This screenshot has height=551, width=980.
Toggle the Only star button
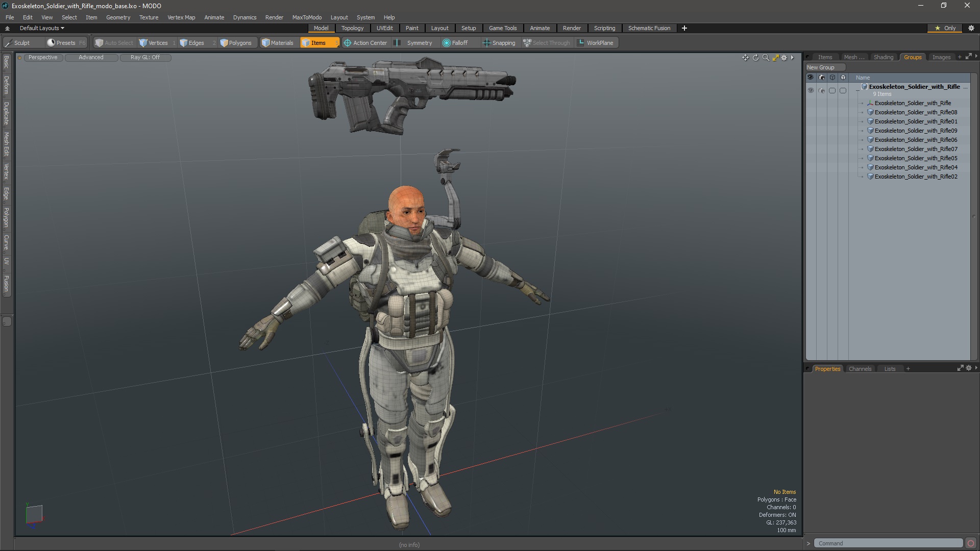pyautogui.click(x=945, y=28)
